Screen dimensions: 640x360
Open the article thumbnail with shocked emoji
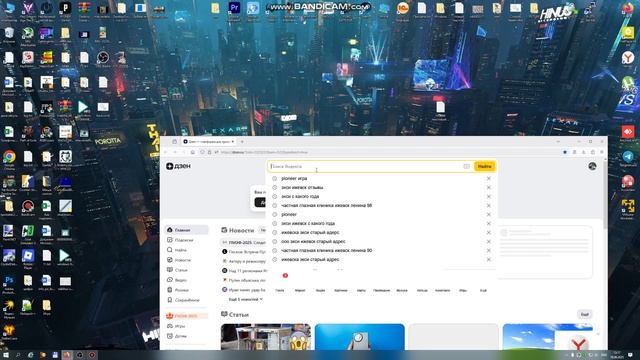pyautogui.click(x=266, y=337)
